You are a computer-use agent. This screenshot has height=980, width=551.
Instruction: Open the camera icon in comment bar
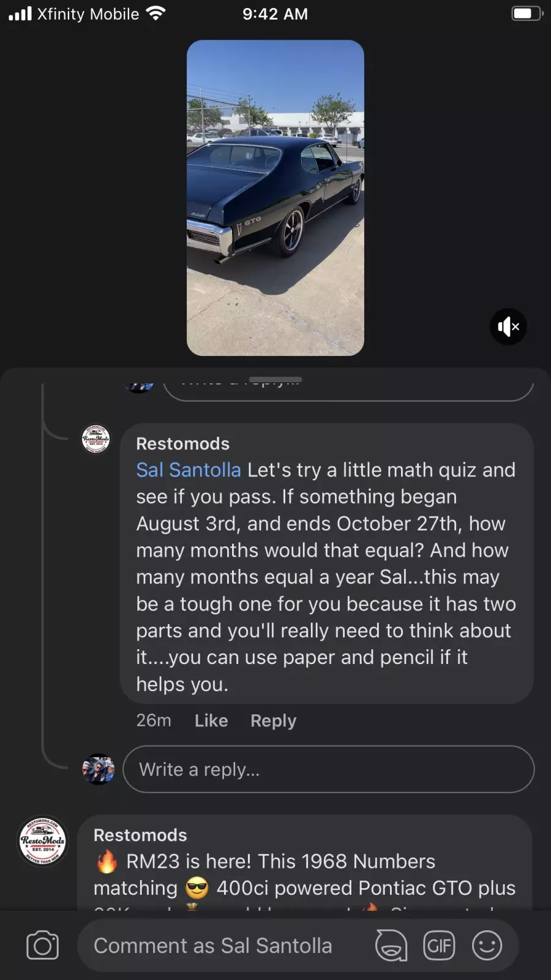pos(42,945)
